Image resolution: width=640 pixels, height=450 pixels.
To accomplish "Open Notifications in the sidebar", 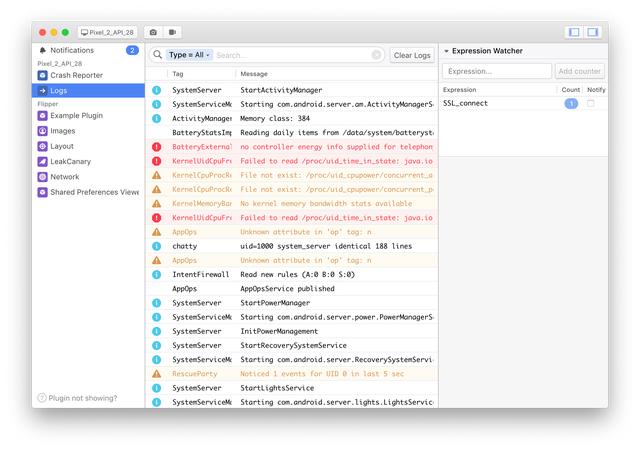I will pos(88,50).
